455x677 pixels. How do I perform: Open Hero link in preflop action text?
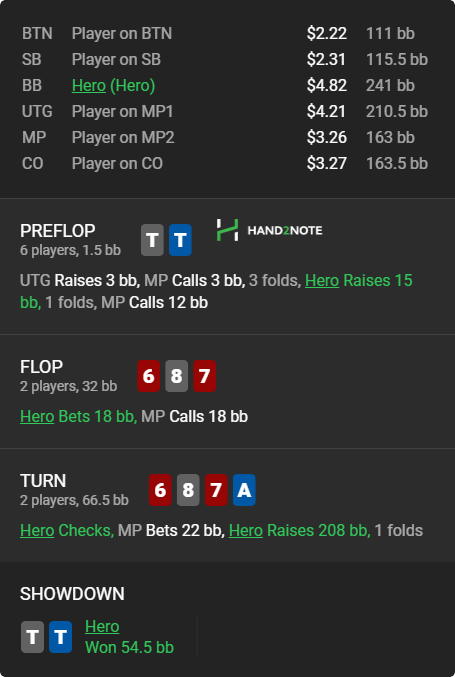[x=322, y=281]
